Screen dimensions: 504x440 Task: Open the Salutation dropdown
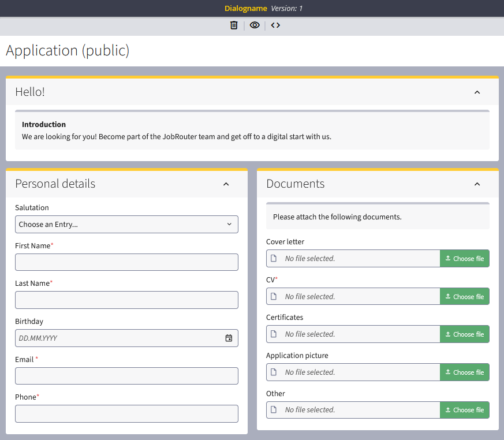pyautogui.click(x=126, y=225)
